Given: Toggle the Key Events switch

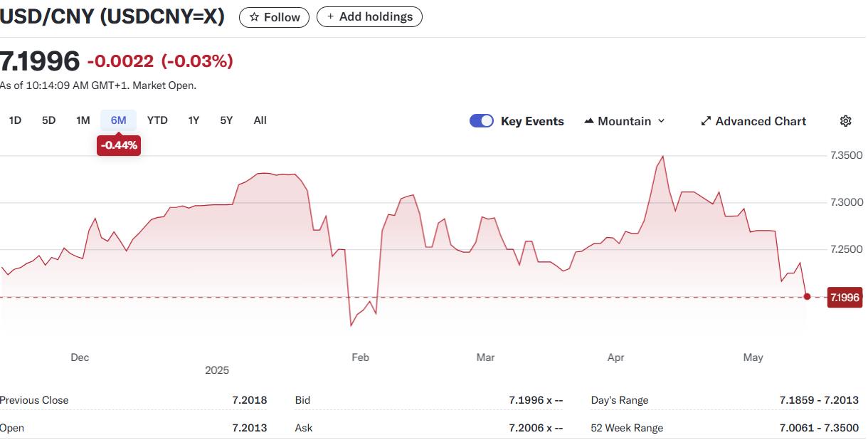Looking at the screenshot, I should coord(482,121).
